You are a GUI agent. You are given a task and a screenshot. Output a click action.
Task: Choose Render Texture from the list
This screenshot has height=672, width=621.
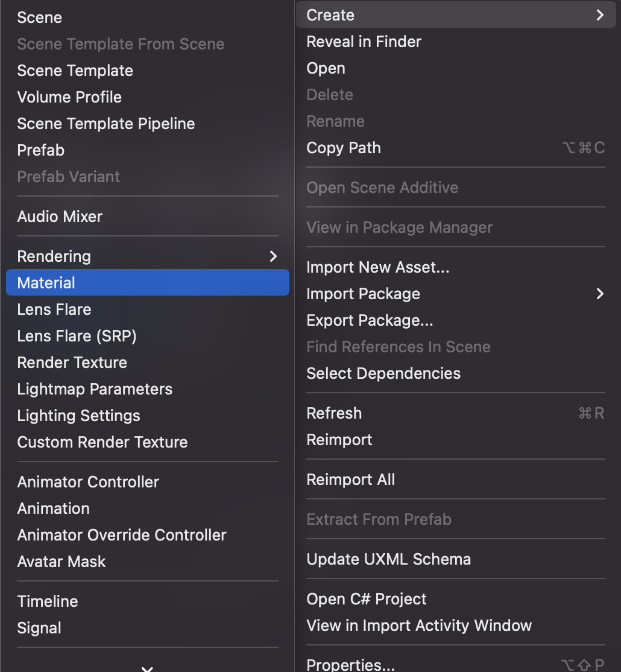pyautogui.click(x=72, y=363)
